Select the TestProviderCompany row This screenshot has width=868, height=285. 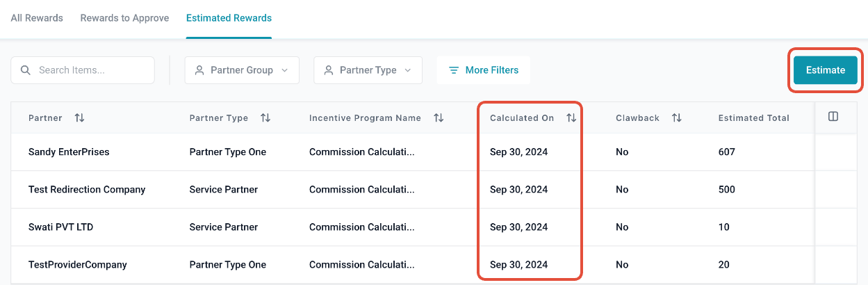(78, 265)
